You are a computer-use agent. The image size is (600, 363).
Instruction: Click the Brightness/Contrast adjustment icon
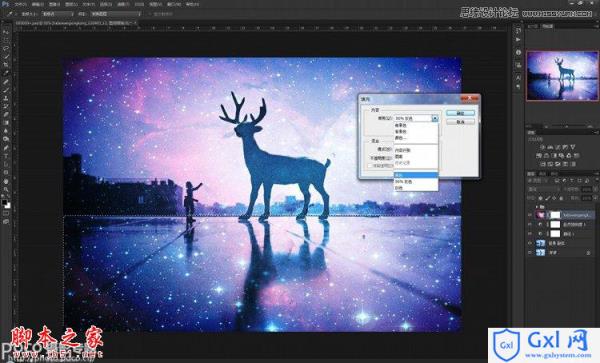click(x=543, y=147)
